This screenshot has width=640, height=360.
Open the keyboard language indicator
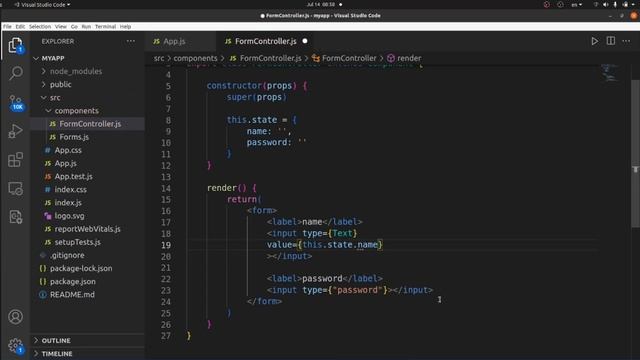point(576,4)
